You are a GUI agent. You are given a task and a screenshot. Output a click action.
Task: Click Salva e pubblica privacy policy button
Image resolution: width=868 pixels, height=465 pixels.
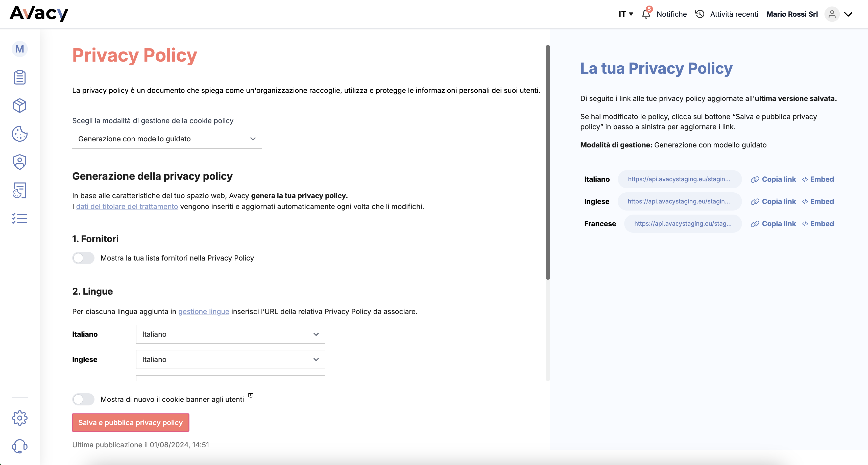tap(130, 423)
